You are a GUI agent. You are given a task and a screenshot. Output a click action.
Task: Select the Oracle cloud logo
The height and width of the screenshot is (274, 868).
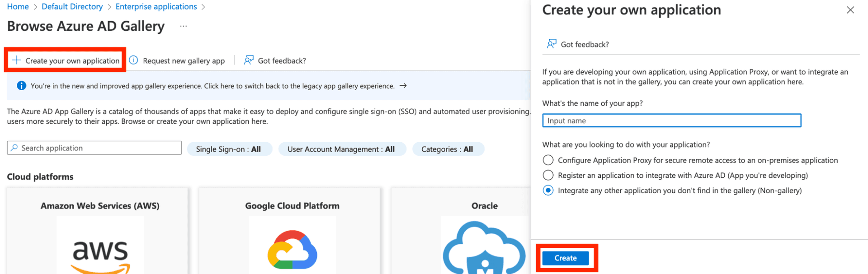click(484, 248)
